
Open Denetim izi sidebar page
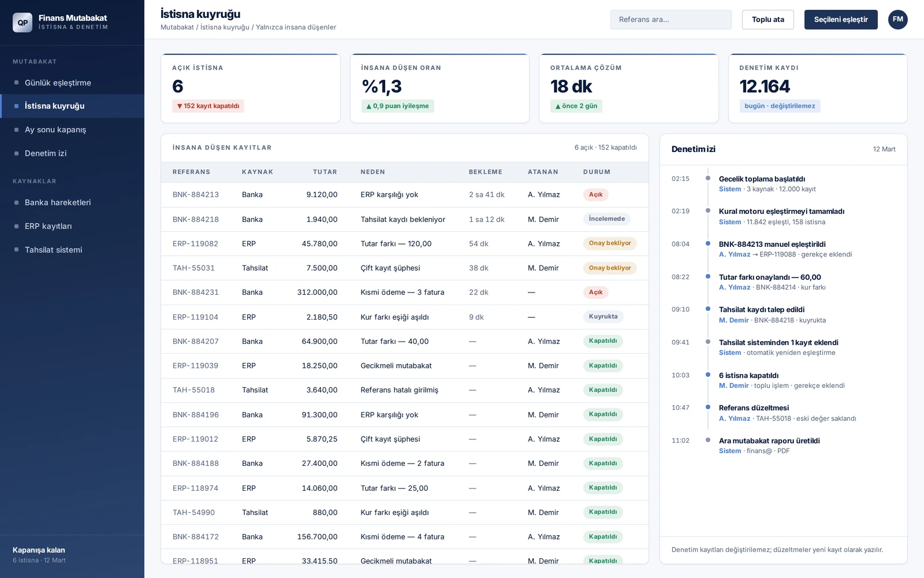[x=72, y=153]
